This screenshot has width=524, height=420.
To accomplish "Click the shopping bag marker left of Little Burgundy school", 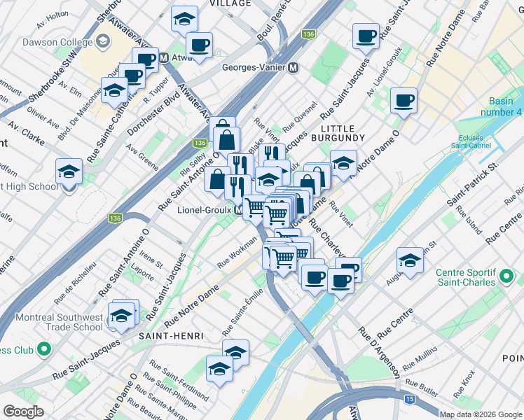I will tap(307, 183).
